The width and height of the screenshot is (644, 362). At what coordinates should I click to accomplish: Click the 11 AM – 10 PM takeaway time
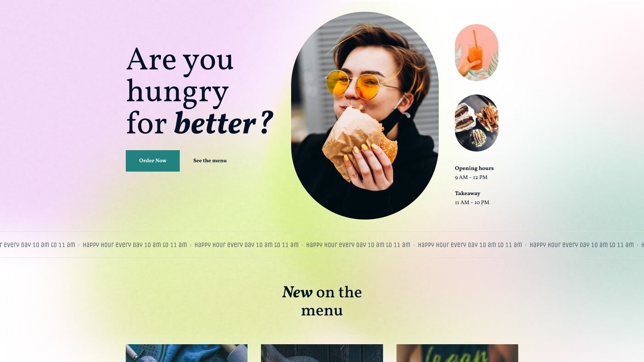(x=472, y=202)
